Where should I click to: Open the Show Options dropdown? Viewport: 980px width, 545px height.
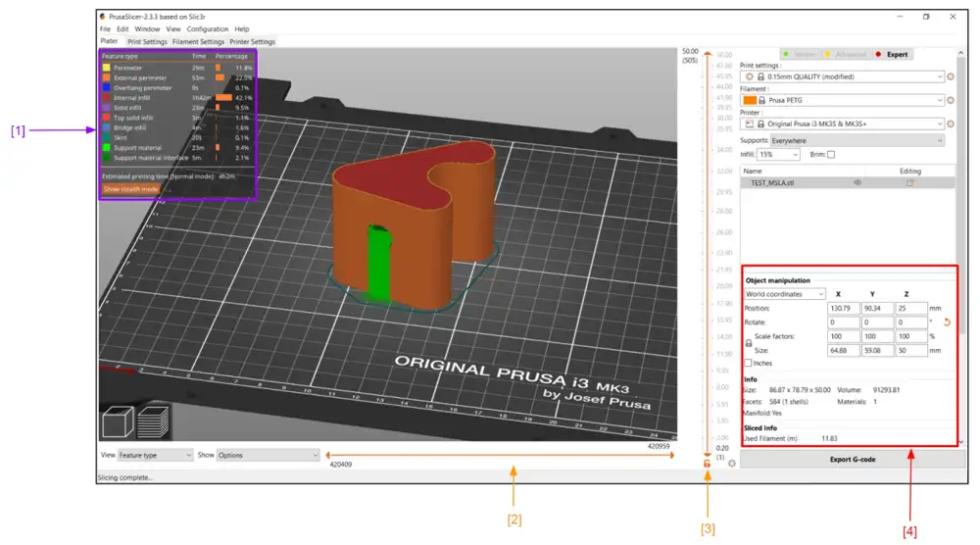point(268,455)
